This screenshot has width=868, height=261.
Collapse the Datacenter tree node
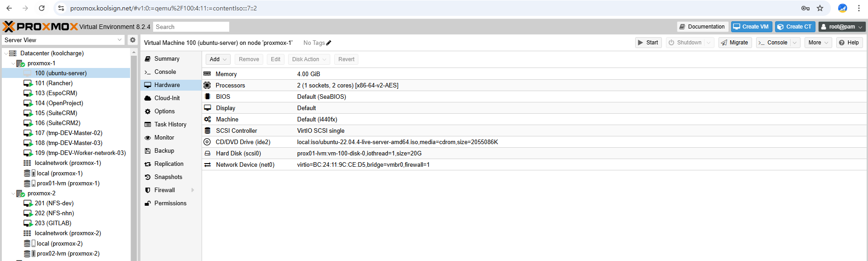pyautogui.click(x=5, y=53)
